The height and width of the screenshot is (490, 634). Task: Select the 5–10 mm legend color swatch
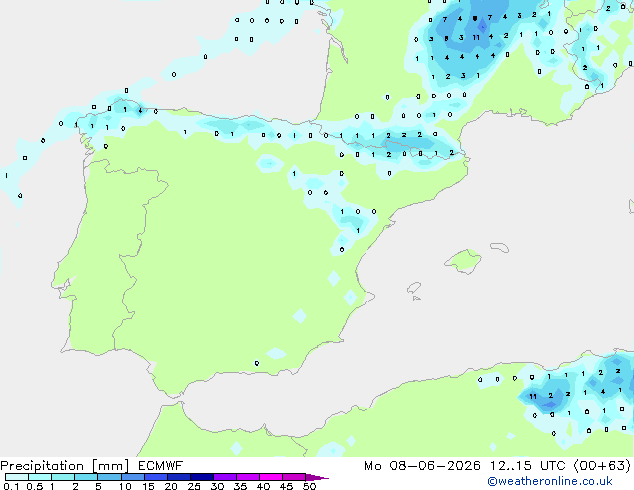point(109,477)
